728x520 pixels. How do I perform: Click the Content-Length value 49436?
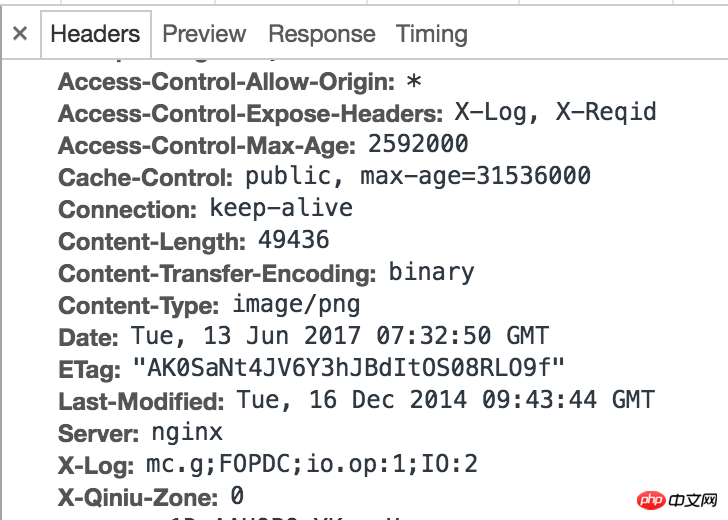pyautogui.click(x=293, y=240)
